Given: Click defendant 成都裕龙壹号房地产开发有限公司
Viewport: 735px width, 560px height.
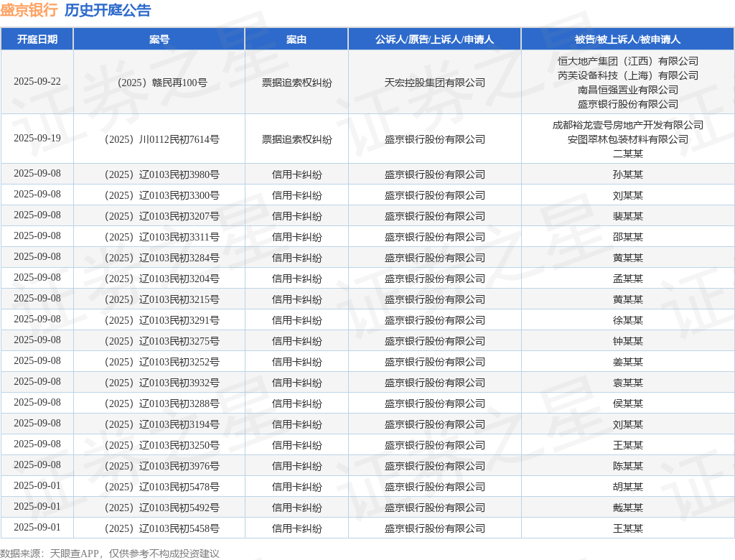Looking at the screenshot, I should [627, 125].
